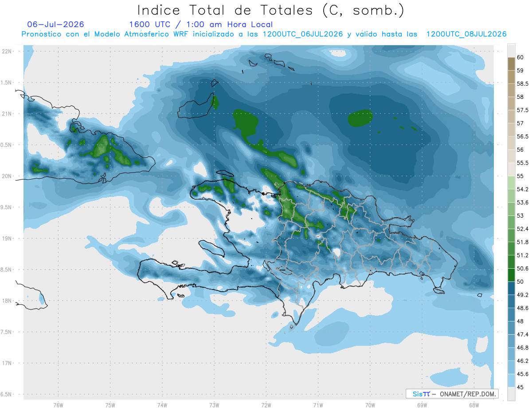The image size is (532, 411).
Task: Pick the light blue swatch between 45 and 45.6
Action: click(511, 380)
